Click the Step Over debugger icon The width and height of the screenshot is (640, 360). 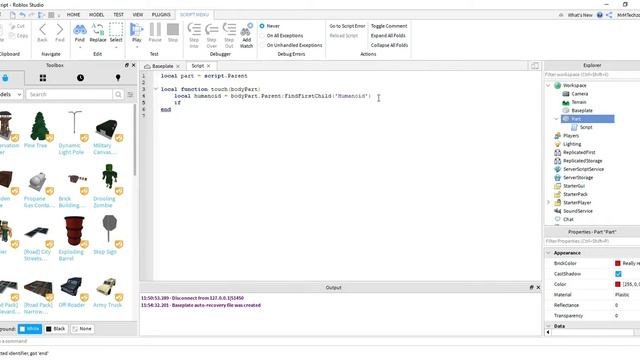(211, 29)
